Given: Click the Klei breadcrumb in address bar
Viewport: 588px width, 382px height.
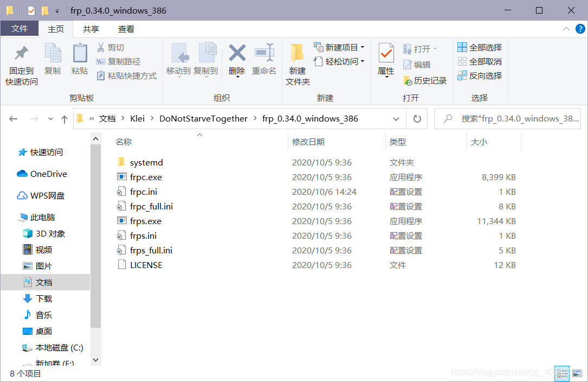Looking at the screenshot, I should [x=137, y=119].
